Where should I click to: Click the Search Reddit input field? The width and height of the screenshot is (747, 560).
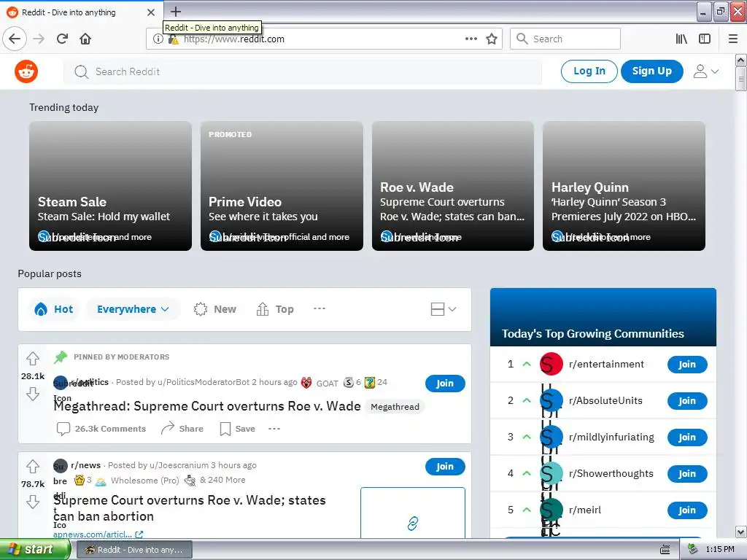pos(303,72)
